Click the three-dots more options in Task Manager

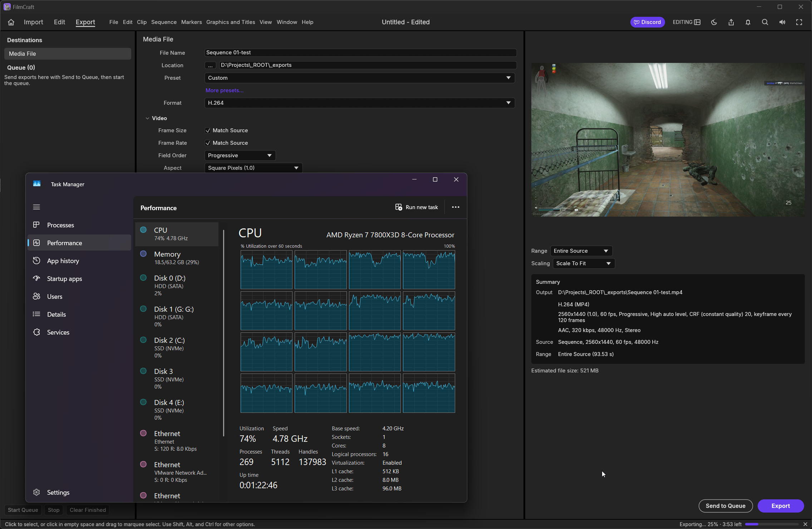tap(456, 207)
